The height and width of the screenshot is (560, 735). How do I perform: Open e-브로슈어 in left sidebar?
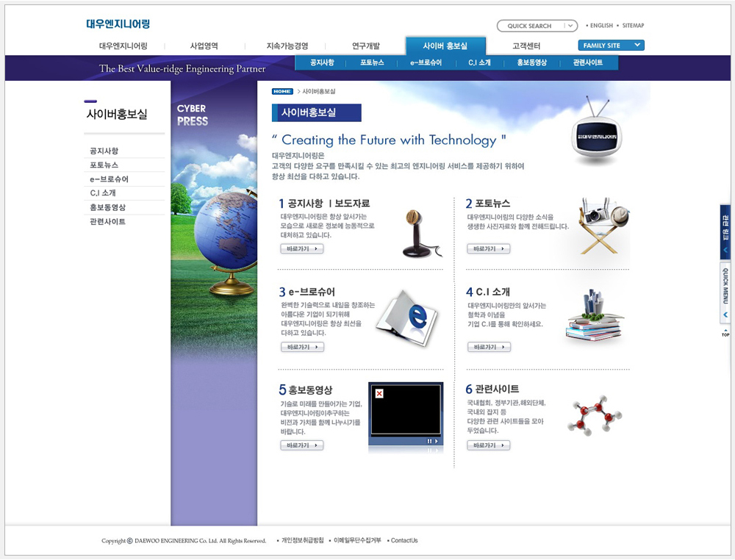[109, 179]
